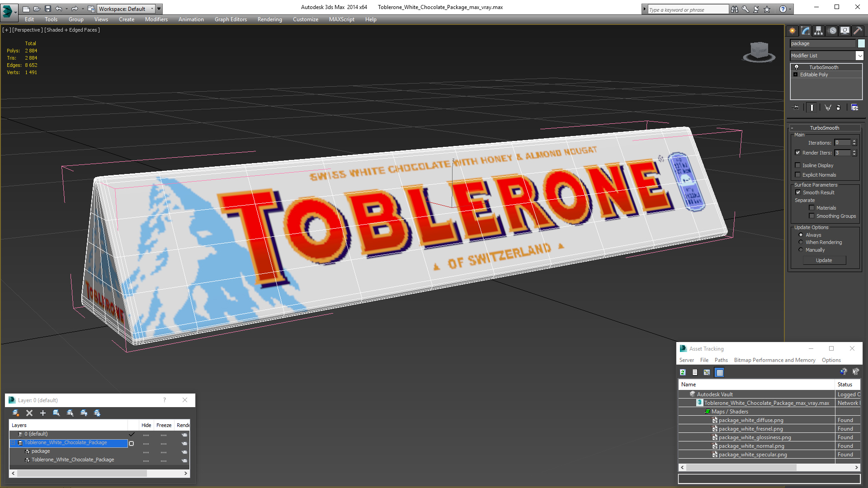Click the Pin Stack icon
This screenshot has height=488, width=868.
(x=796, y=108)
